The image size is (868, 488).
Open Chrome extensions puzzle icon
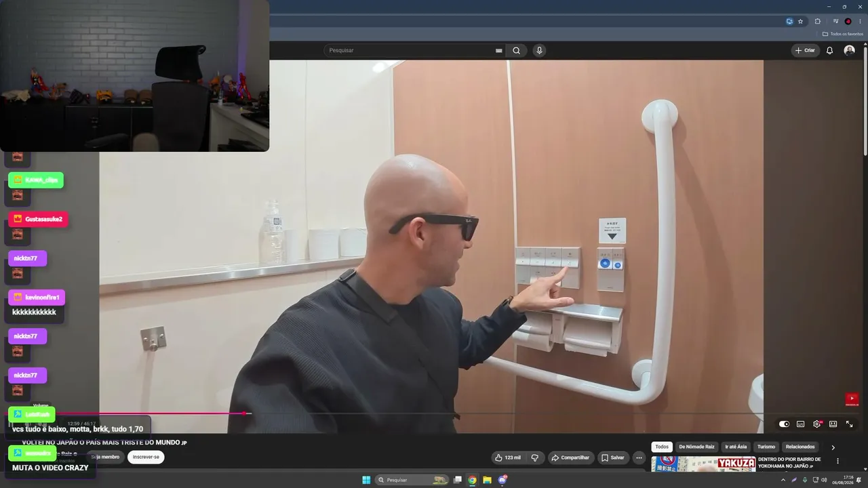point(817,21)
